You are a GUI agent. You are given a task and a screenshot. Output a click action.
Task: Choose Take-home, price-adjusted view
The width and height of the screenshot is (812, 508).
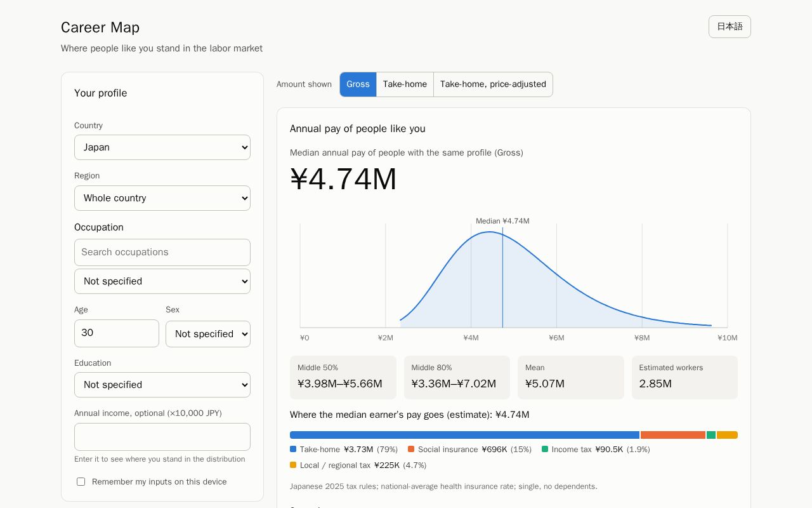pyautogui.click(x=493, y=84)
